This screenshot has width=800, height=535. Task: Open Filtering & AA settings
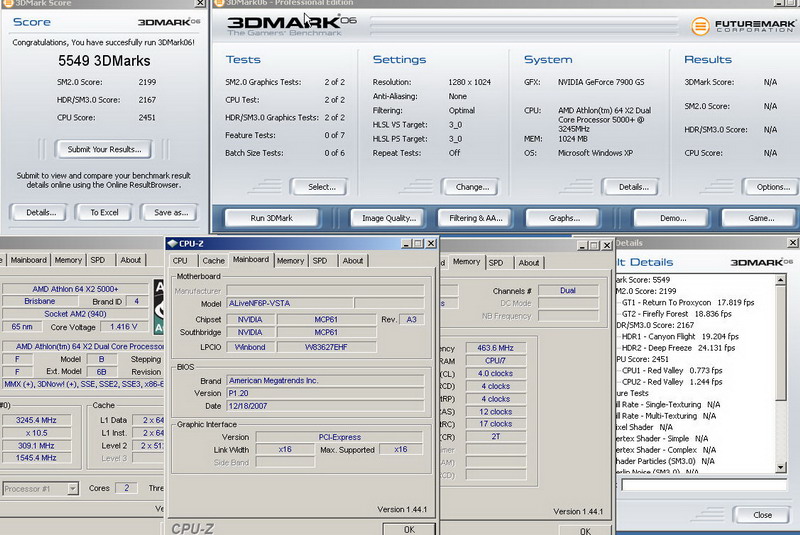(x=474, y=218)
